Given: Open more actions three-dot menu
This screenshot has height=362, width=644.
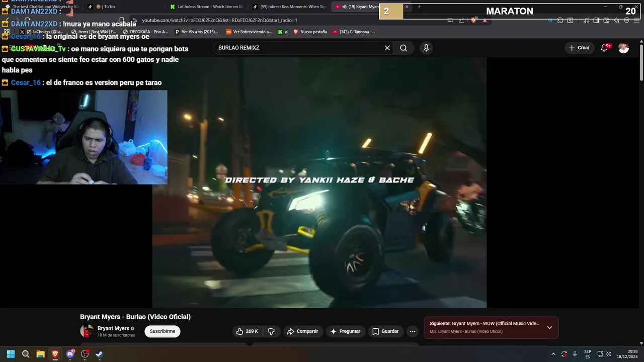Looking at the screenshot, I should (413, 331).
